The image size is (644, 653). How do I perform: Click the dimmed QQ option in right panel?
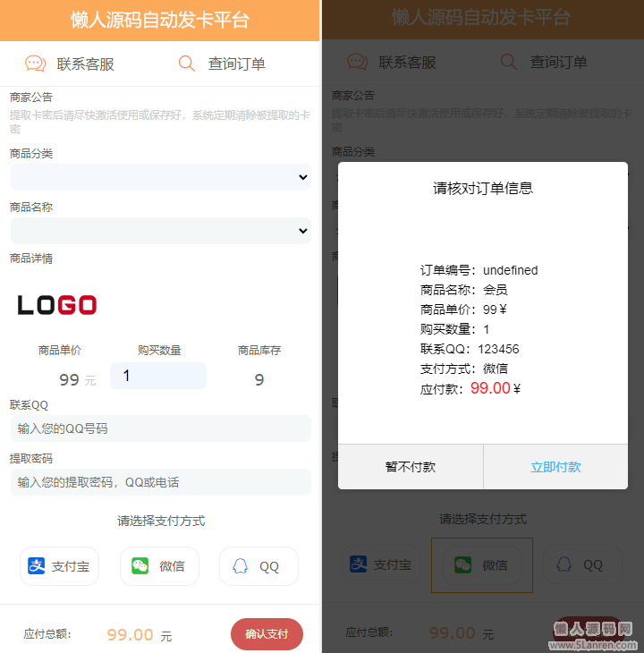[x=582, y=565]
